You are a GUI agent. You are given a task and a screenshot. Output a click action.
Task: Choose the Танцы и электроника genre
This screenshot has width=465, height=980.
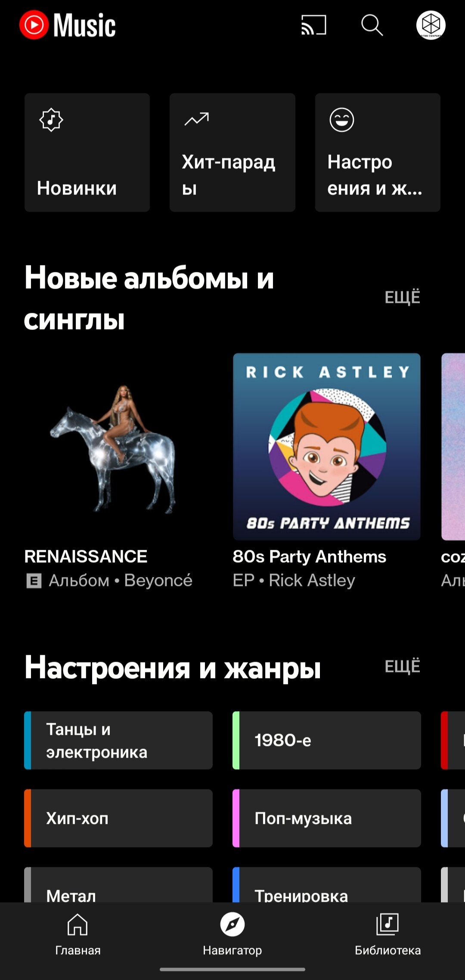[x=118, y=740]
